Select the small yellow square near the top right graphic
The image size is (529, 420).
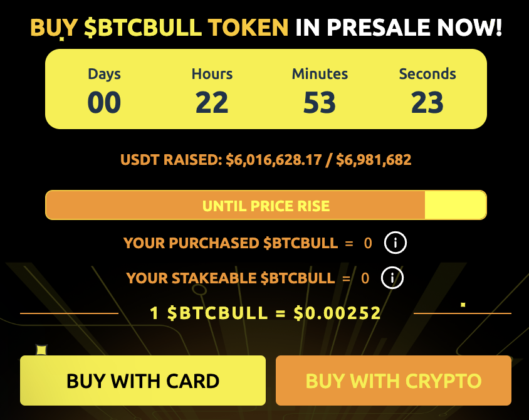tap(464, 303)
